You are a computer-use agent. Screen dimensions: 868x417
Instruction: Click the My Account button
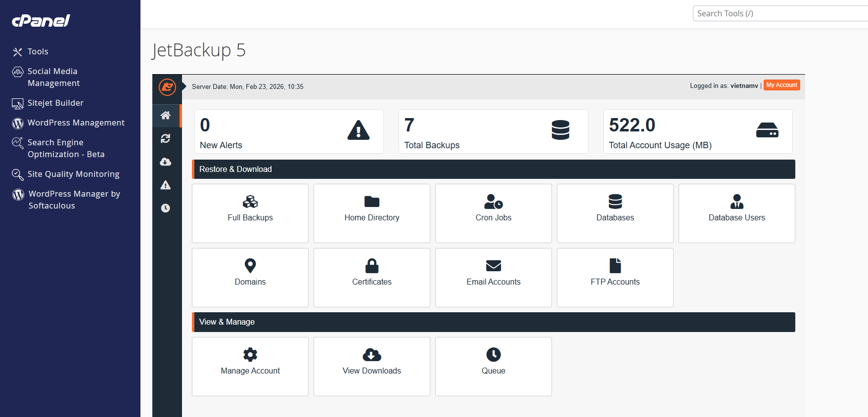click(782, 85)
